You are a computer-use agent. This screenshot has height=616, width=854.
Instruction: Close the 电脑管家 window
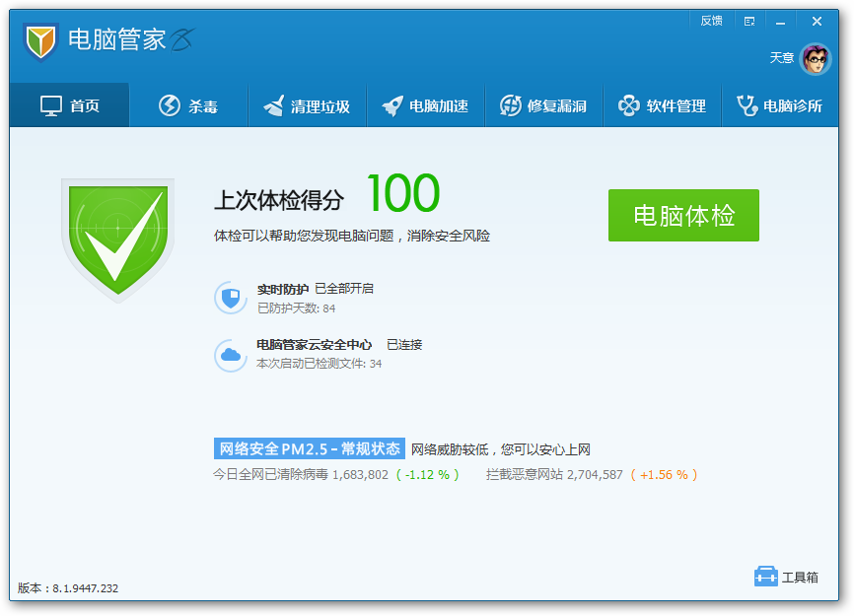click(817, 22)
